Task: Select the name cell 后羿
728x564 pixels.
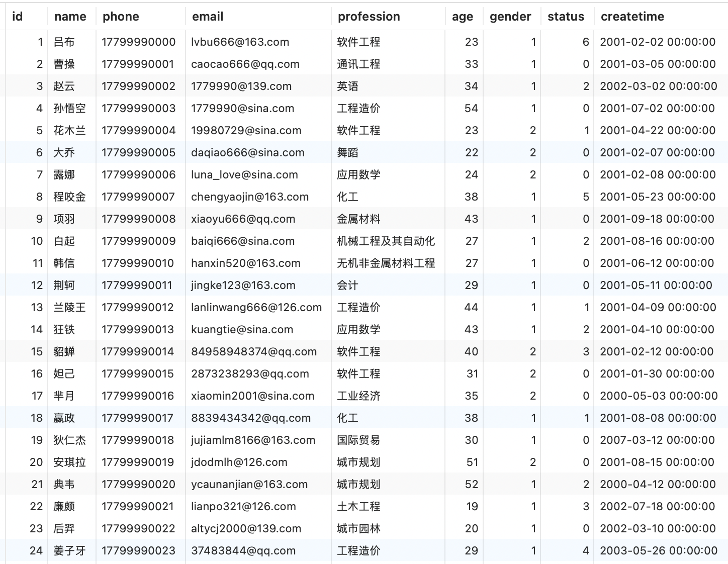Action: (x=64, y=529)
